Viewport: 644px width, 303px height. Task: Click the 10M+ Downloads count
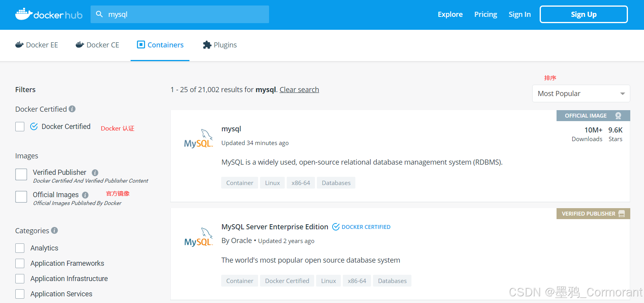point(587,134)
